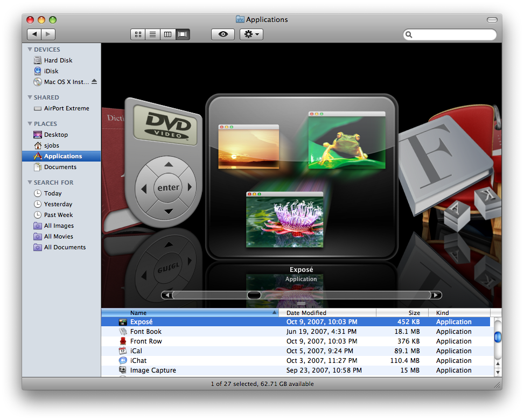Toggle the toolbar with the pill button
Viewport: 524px width, 420px height.
coord(492,20)
